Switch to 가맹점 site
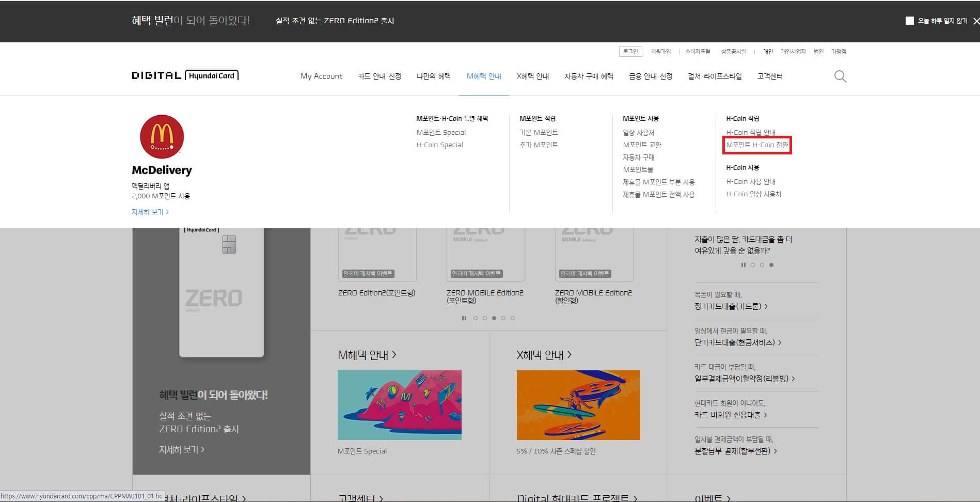 coord(839,52)
